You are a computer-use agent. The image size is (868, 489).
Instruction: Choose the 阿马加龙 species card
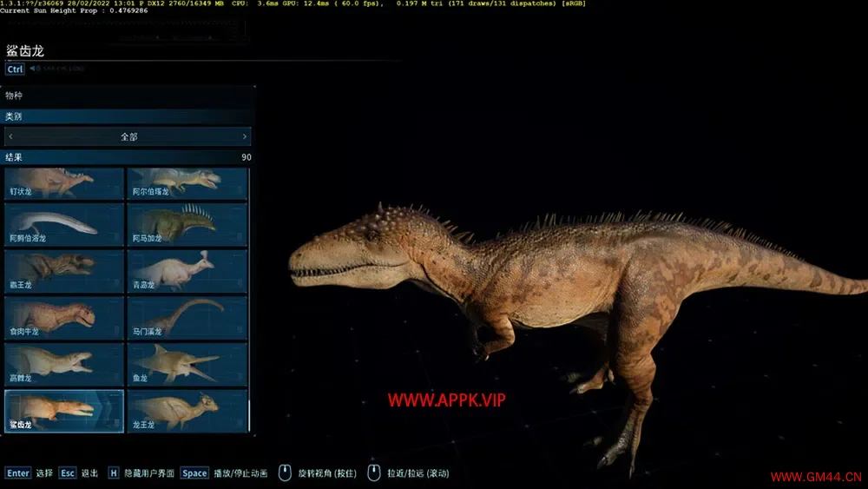187,224
